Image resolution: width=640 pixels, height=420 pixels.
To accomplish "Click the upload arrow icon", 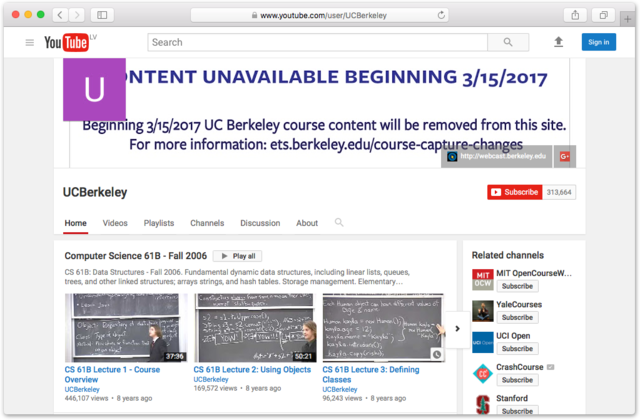I will click(558, 42).
